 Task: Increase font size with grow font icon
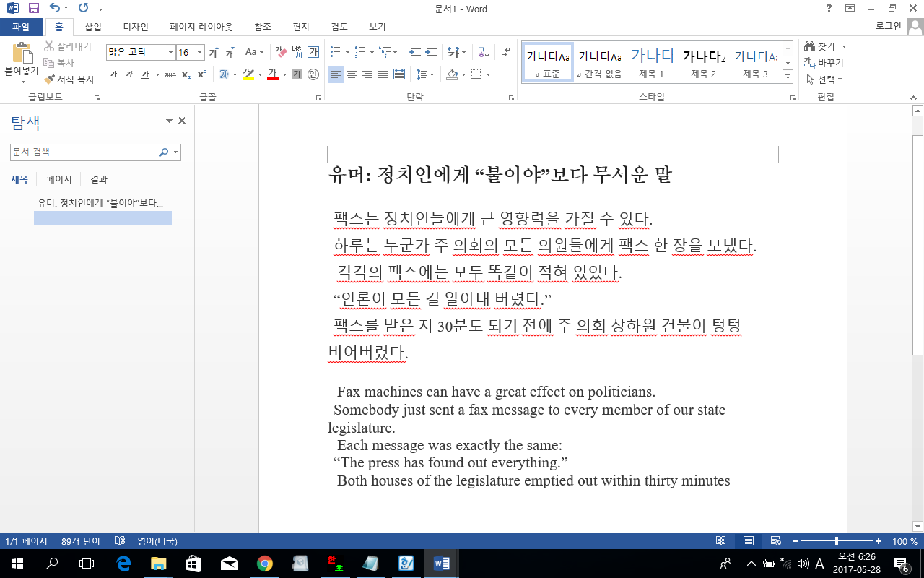(214, 52)
